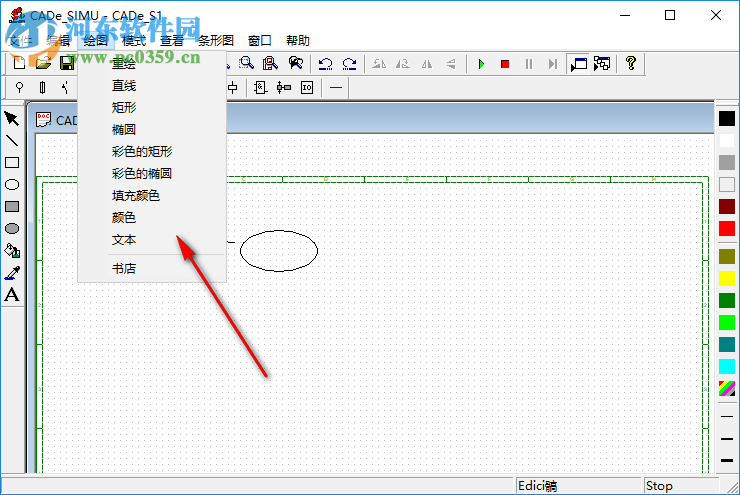The height and width of the screenshot is (495, 740).
Task: Open the multicolor custom palette swatch
Action: 727,388
